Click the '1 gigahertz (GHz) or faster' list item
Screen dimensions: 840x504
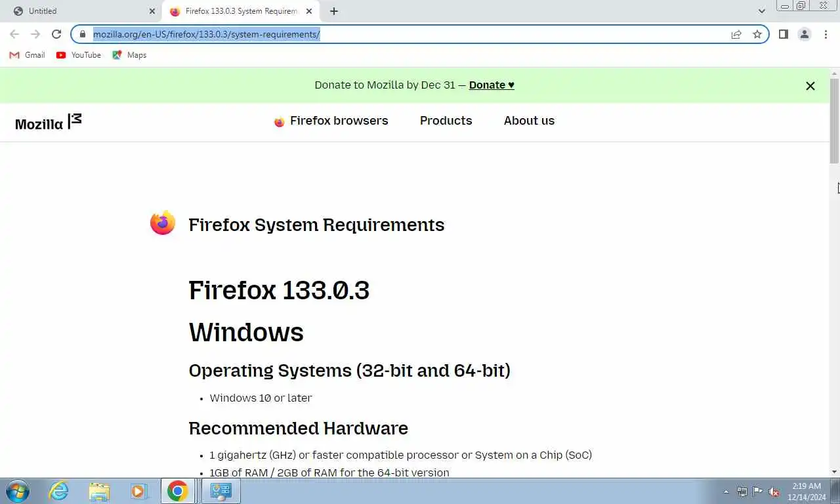[x=400, y=455]
